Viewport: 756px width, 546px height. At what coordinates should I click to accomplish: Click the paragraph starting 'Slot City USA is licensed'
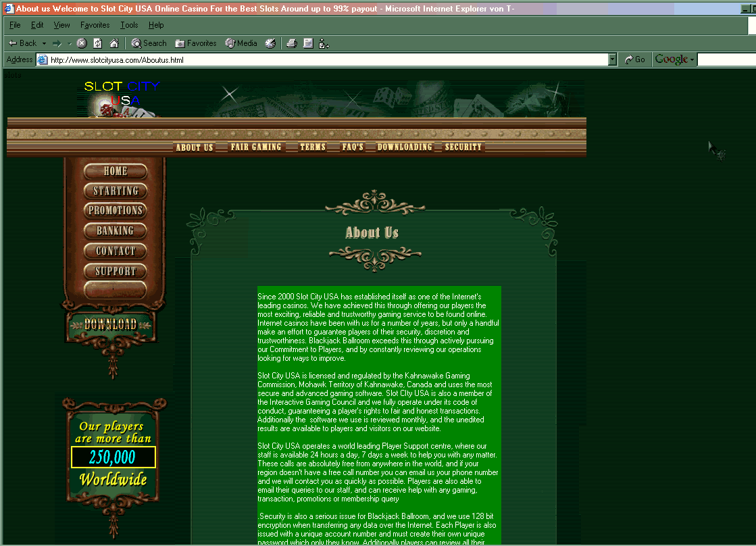tap(375, 402)
